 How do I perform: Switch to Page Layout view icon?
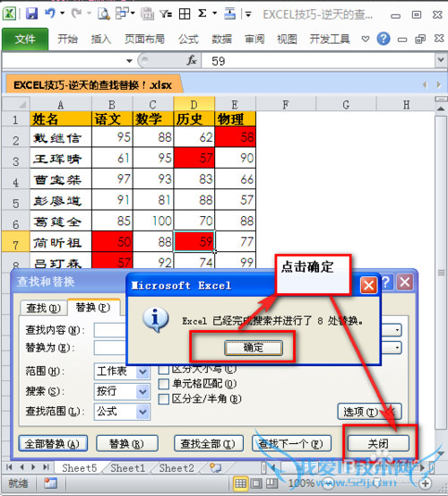256,483
